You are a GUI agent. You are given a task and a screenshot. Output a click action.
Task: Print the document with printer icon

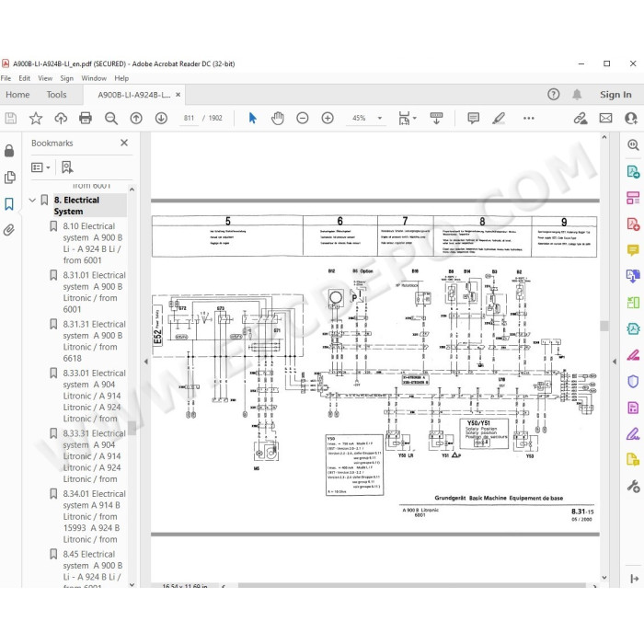pyautogui.click(x=86, y=119)
